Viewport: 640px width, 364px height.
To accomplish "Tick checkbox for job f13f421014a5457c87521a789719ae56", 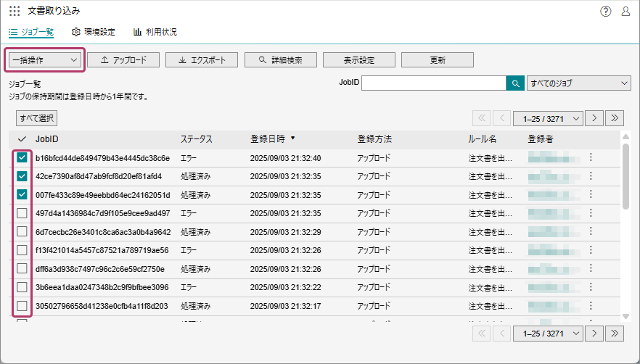I will coord(22,250).
